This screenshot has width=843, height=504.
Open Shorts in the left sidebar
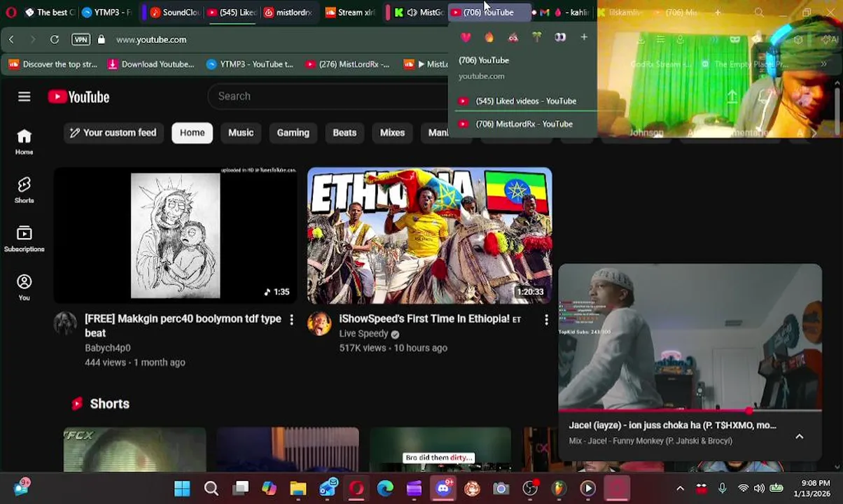point(24,190)
